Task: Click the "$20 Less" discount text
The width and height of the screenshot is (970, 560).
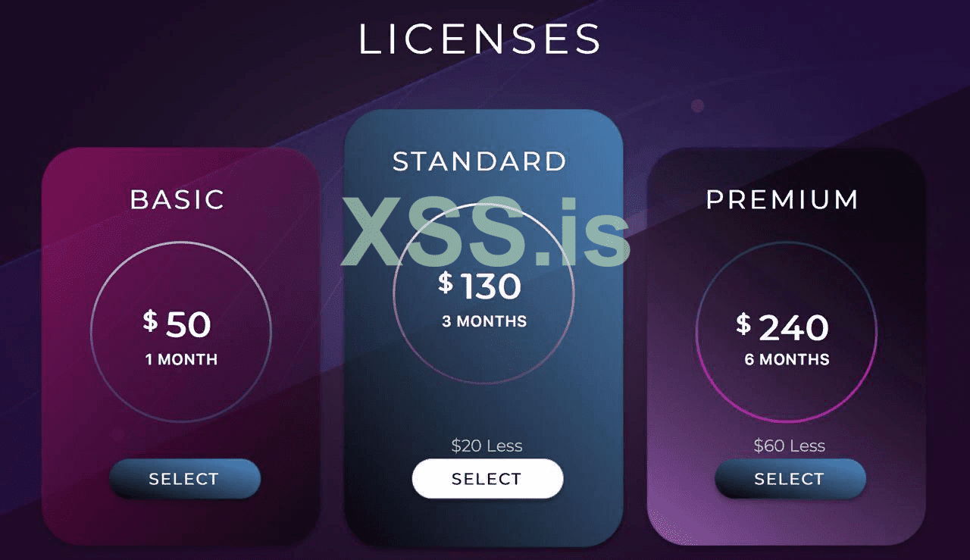Action: coord(487,446)
